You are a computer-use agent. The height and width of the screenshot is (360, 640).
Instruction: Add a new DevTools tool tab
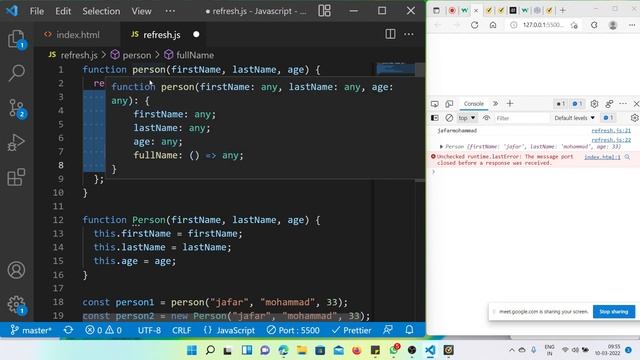point(510,104)
